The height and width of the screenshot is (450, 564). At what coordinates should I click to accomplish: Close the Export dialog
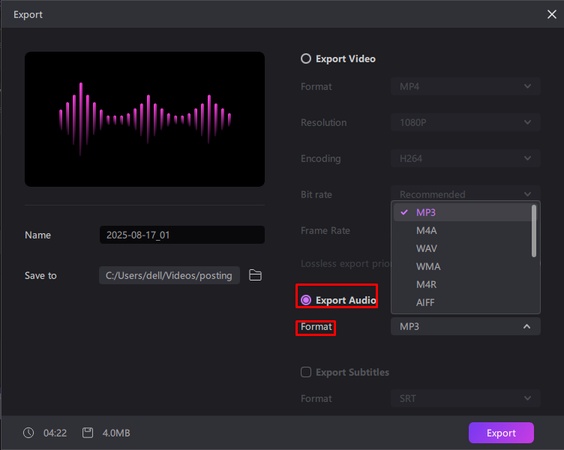tap(551, 14)
